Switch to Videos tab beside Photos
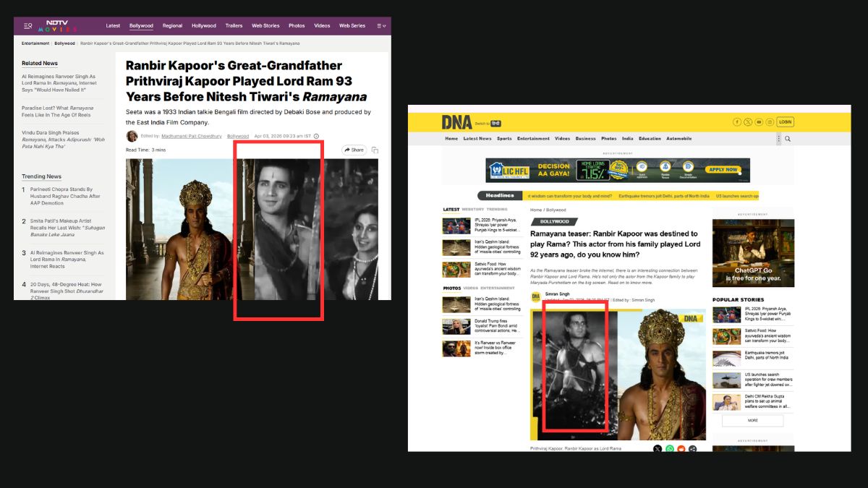The image size is (868, 488). (x=470, y=288)
